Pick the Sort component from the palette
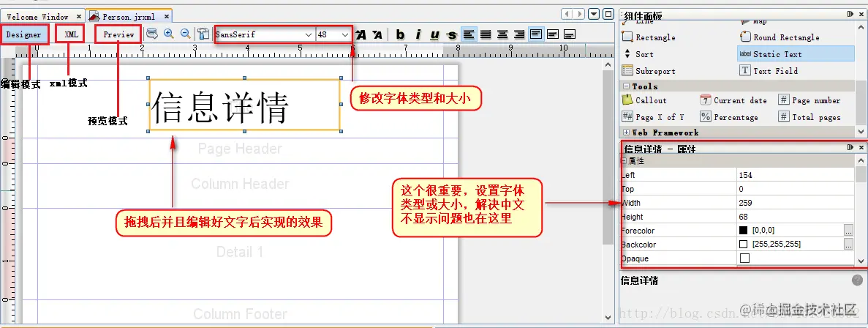Screen dimensions: 868x328 (638, 54)
